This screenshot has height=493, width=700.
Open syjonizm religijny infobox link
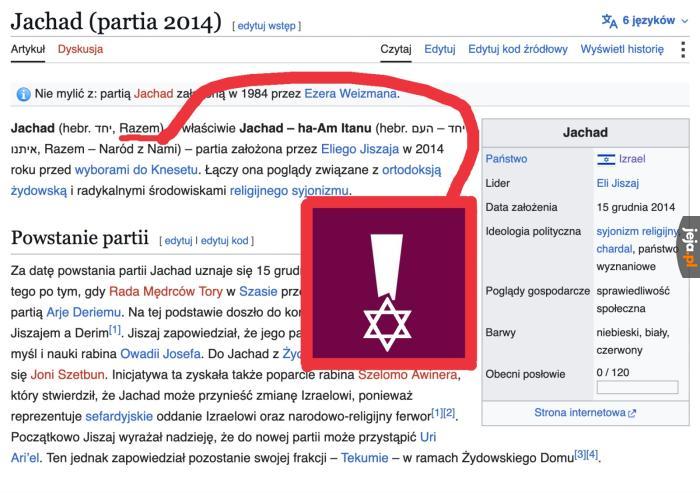coord(637,231)
